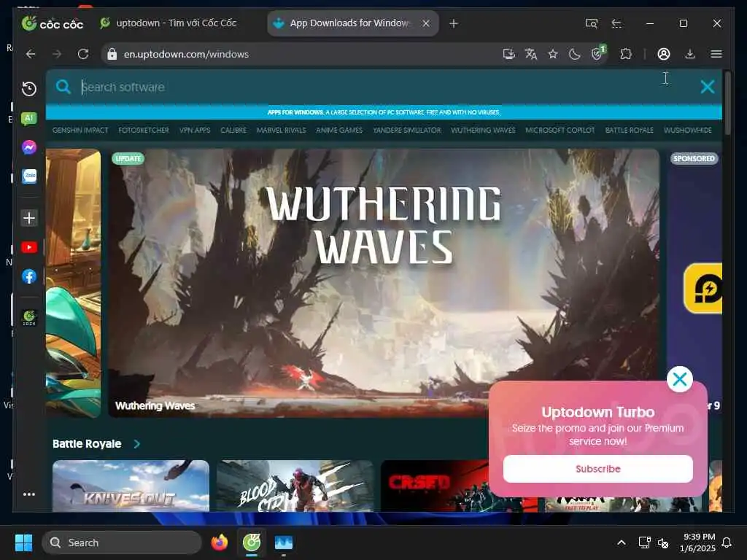Click the taskbar Search box
Screen dimensions: 747x560
click(122, 542)
